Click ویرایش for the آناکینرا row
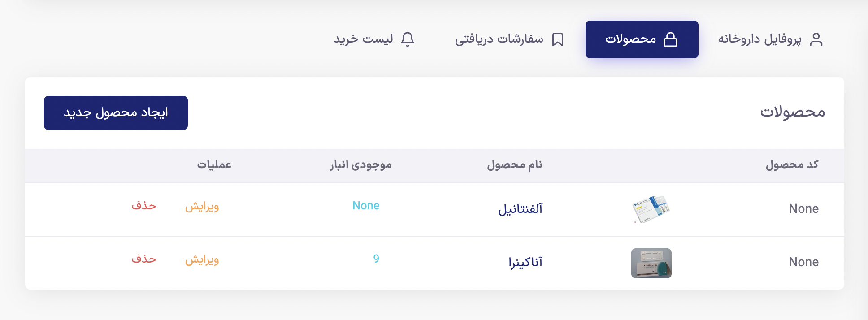Image resolution: width=868 pixels, height=320 pixels. coord(202,259)
